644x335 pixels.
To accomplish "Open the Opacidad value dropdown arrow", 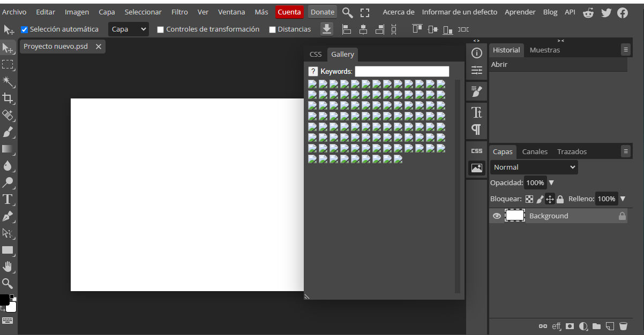I will tap(551, 182).
